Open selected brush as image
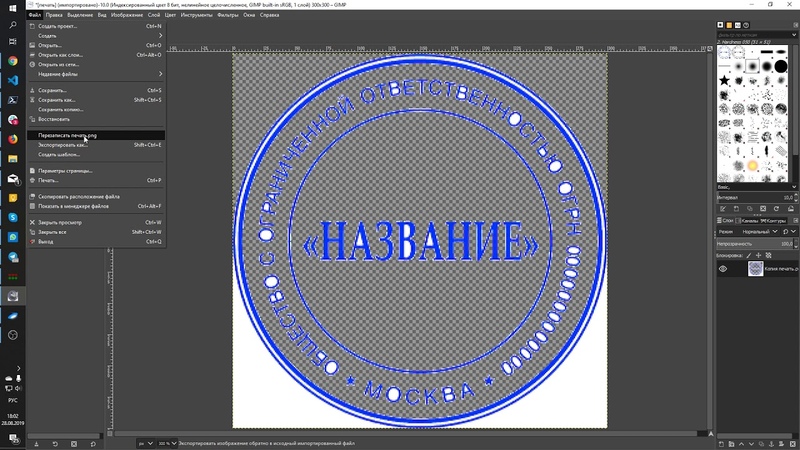The width and height of the screenshot is (800, 450). coord(790,209)
